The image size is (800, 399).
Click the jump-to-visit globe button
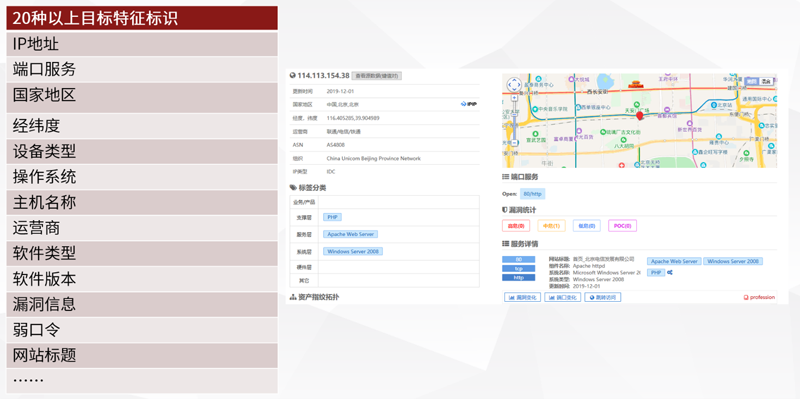point(603,297)
